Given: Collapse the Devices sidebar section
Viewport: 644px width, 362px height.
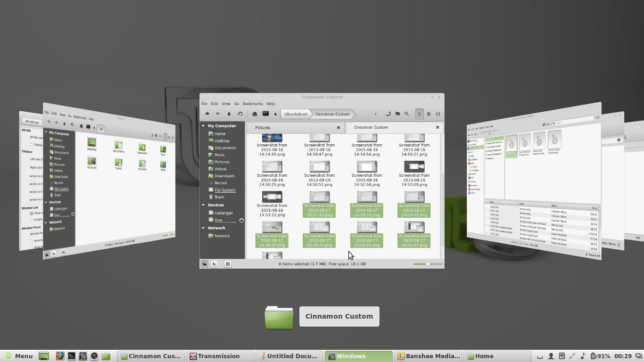Looking at the screenshot, I should point(204,205).
